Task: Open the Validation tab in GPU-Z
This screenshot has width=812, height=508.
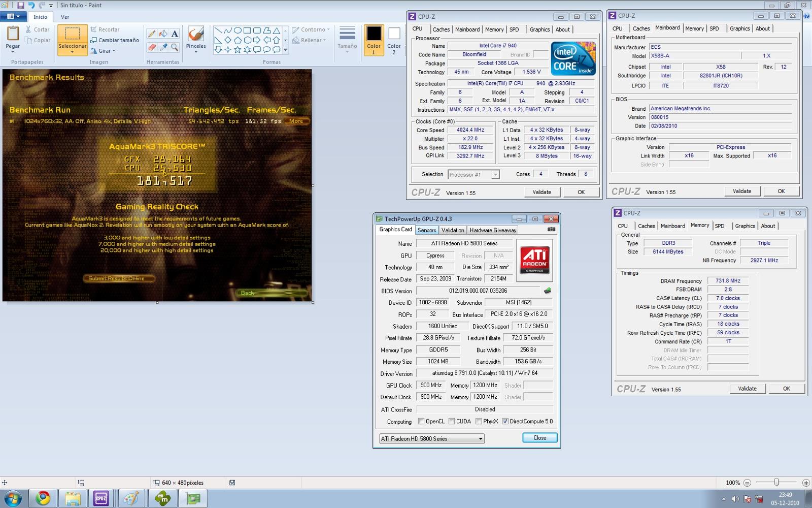Action: [453, 230]
